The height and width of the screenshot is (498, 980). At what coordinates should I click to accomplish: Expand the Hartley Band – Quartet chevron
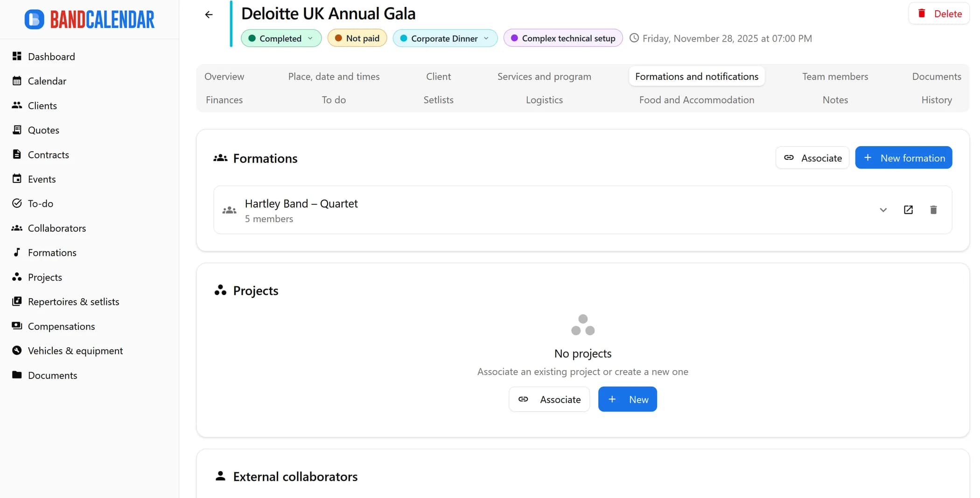coord(883,210)
